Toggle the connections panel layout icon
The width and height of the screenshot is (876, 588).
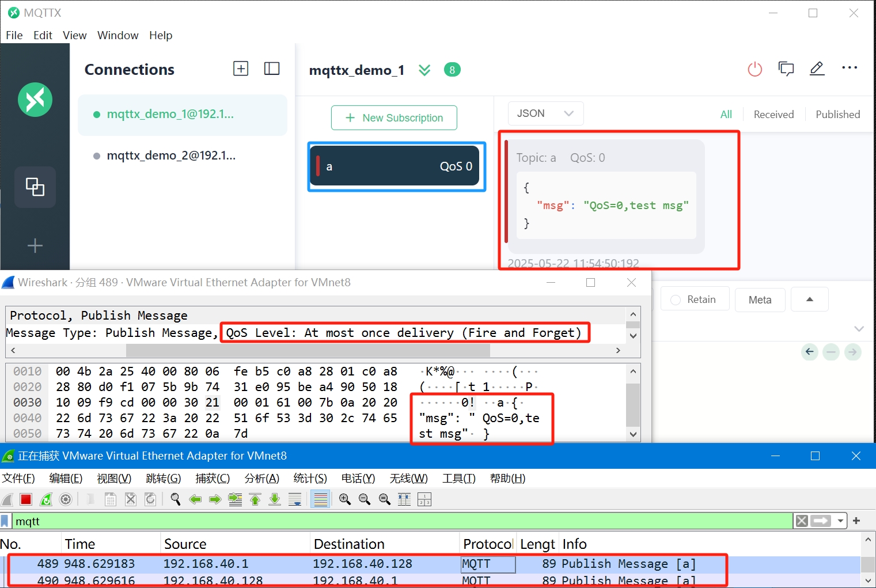272,69
